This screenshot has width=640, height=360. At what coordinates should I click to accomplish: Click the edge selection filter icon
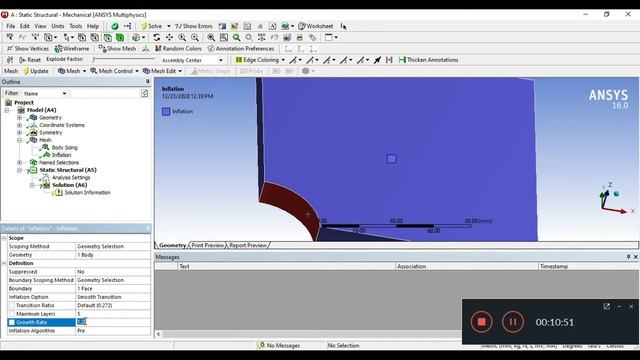point(94,37)
